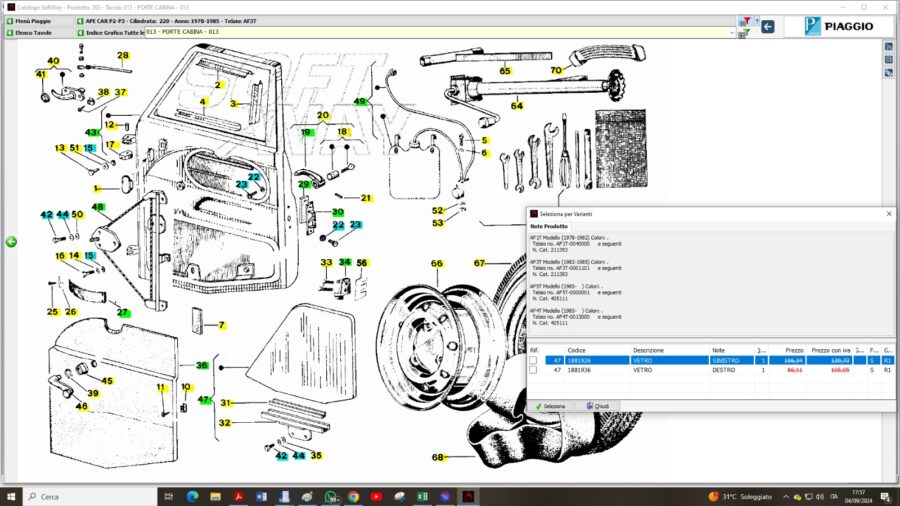The image size is (900, 506).
Task: Open Microsoft Edge from the taskbar
Action: pos(192,496)
